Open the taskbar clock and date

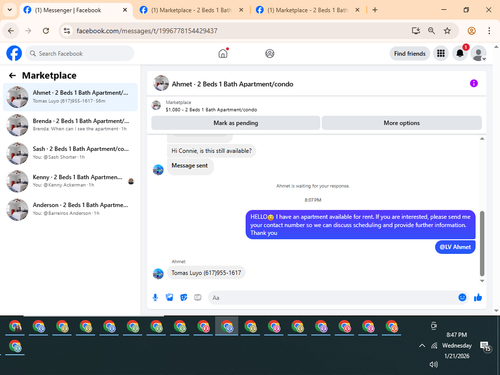click(x=457, y=345)
